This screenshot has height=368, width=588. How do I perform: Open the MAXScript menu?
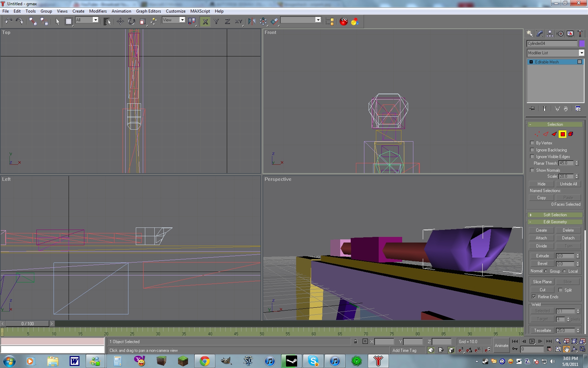tap(200, 11)
